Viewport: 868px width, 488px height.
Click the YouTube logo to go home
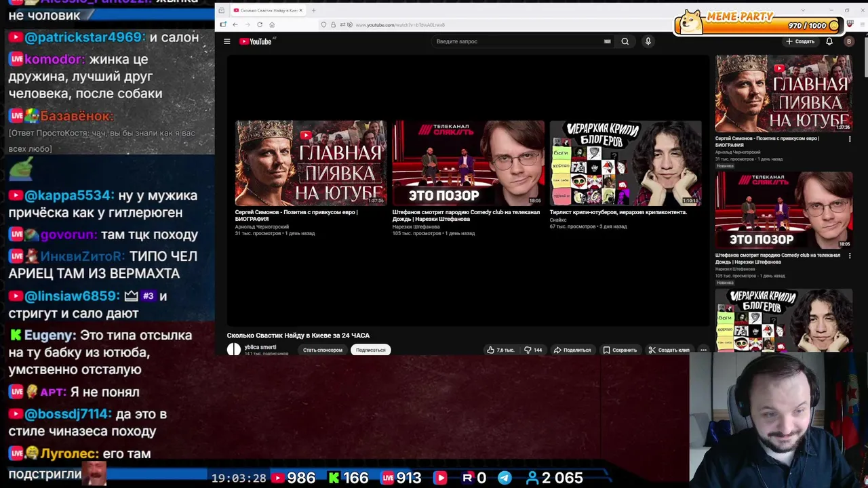(x=255, y=41)
